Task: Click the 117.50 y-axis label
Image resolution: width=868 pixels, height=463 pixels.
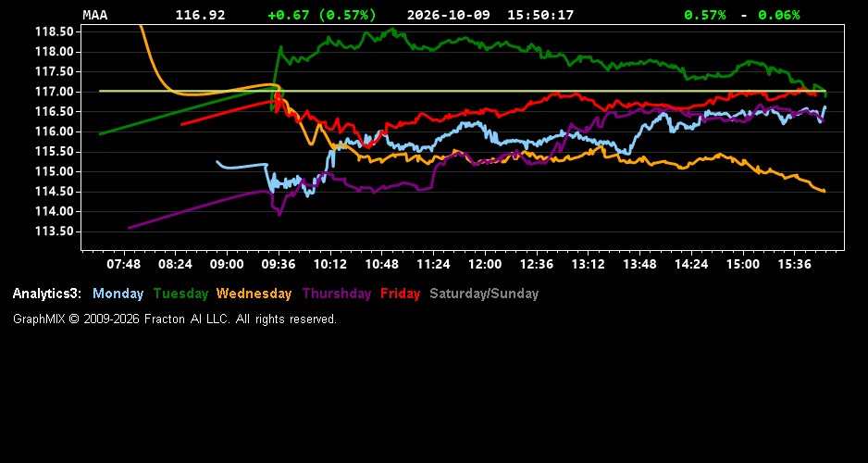Action: pyautogui.click(x=55, y=72)
